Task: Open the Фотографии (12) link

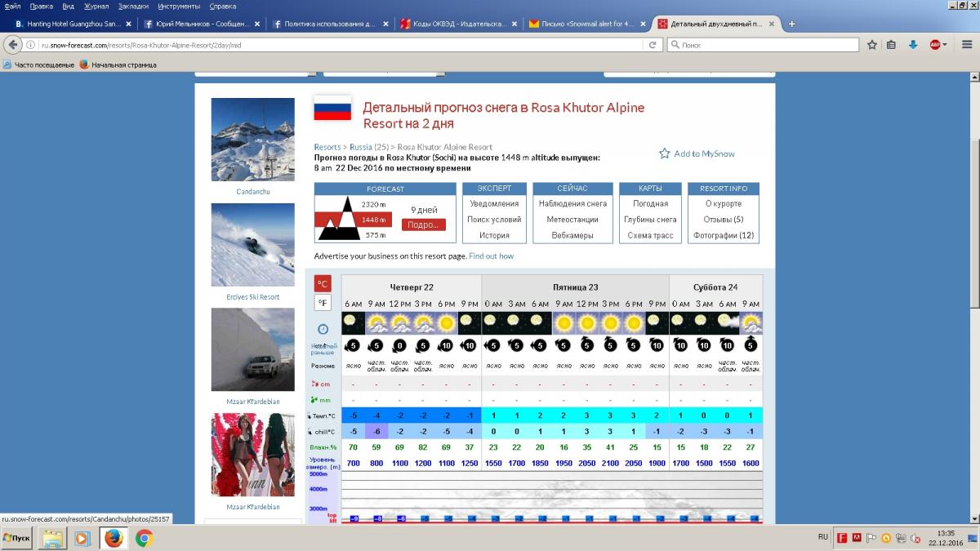Action: pos(724,235)
